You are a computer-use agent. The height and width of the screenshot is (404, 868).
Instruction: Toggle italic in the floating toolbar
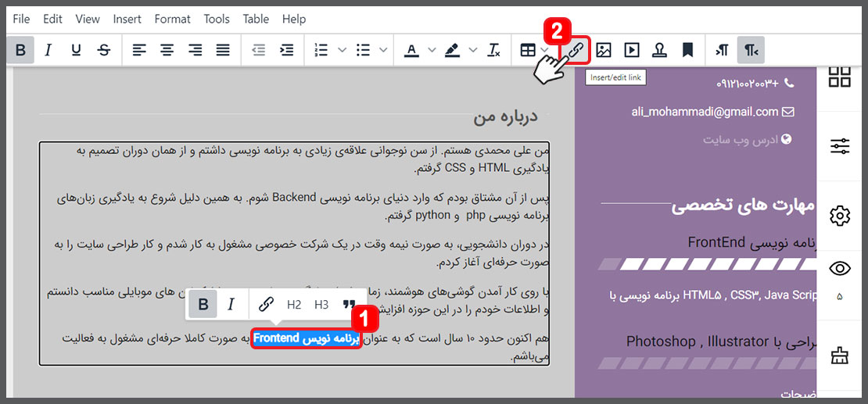point(231,305)
